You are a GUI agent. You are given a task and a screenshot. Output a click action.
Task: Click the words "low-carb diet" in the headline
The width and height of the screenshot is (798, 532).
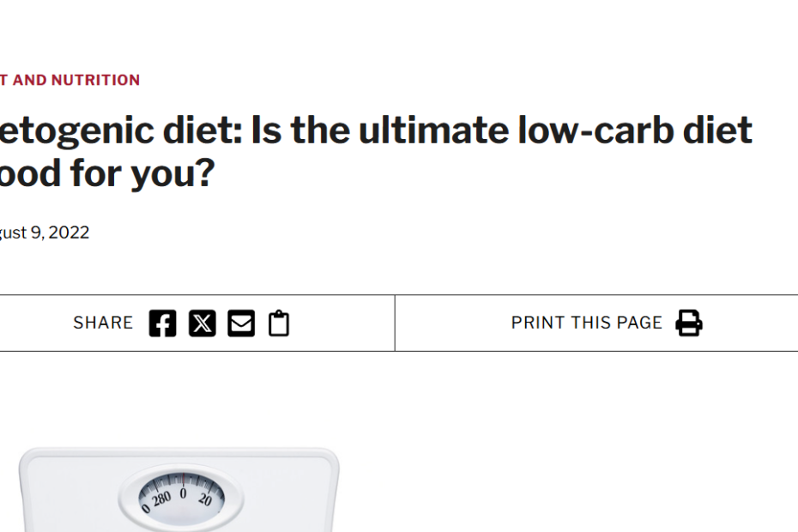pos(636,131)
